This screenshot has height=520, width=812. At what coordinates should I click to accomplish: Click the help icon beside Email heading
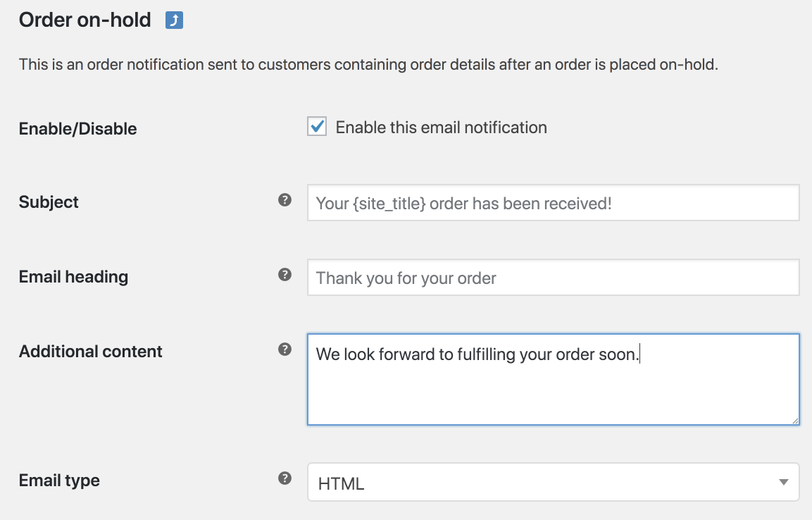point(285,275)
